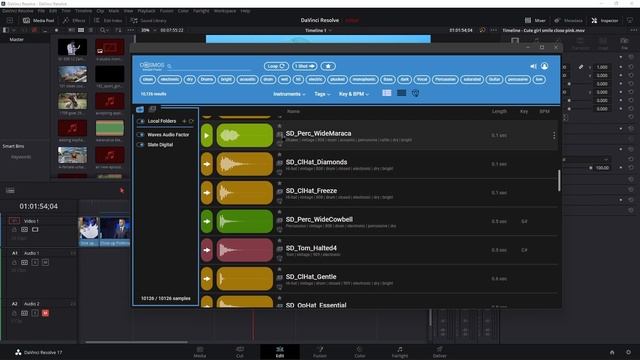Screen dimensions: 640x360
Task: Sort samples by Name column
Action: click(x=293, y=111)
